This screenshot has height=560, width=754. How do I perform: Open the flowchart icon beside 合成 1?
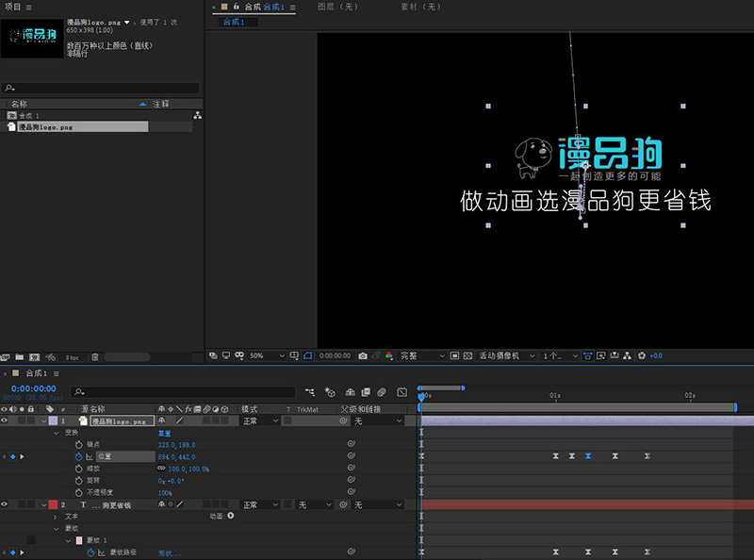click(x=198, y=115)
